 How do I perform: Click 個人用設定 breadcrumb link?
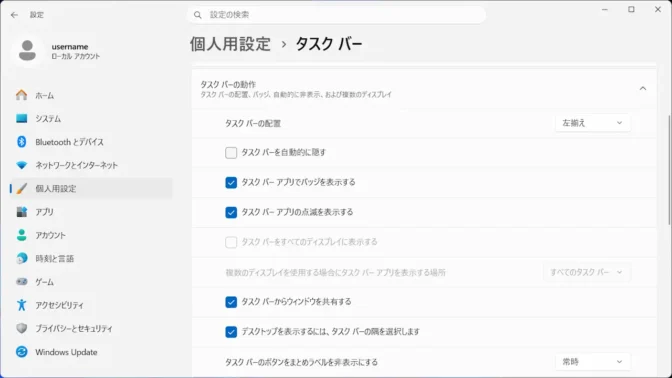tap(230, 44)
